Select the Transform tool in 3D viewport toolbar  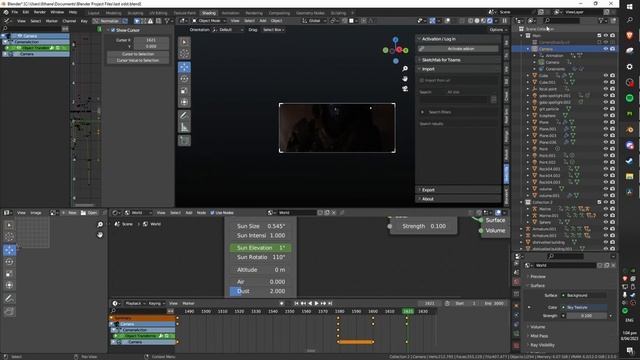[x=184, y=102]
